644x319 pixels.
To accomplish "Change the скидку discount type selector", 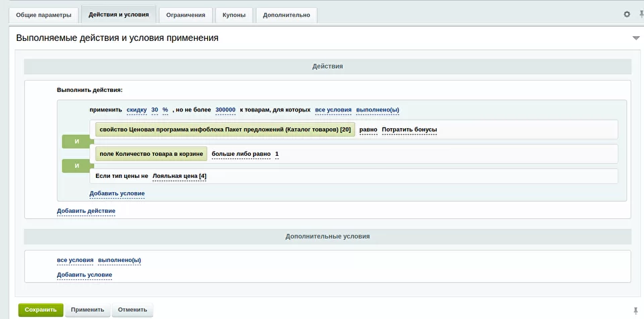I will (137, 110).
